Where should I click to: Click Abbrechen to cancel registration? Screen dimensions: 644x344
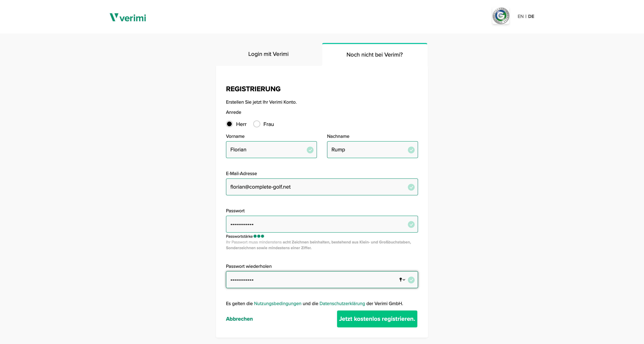point(239,319)
